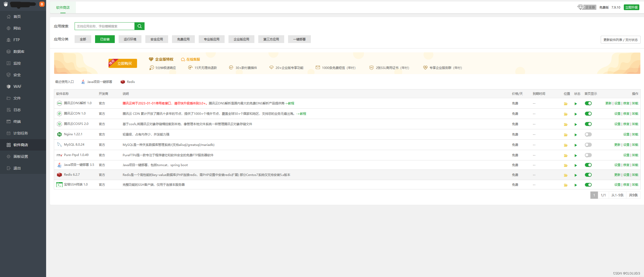Click the status play icon for Pure-Ftpd

(x=576, y=155)
